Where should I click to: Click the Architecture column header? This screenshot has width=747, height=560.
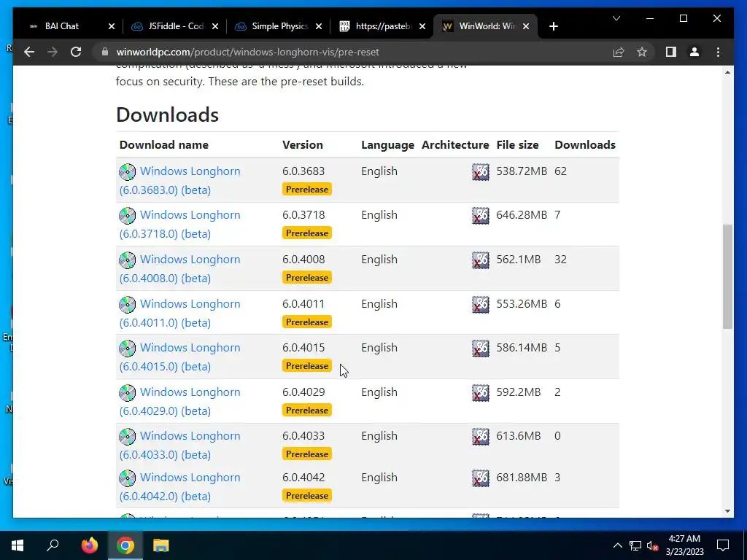point(455,145)
